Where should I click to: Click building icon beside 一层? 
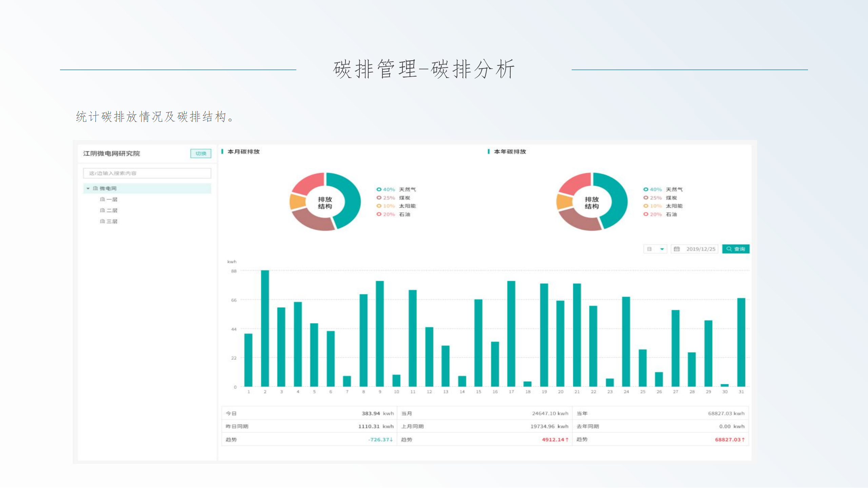coord(102,199)
